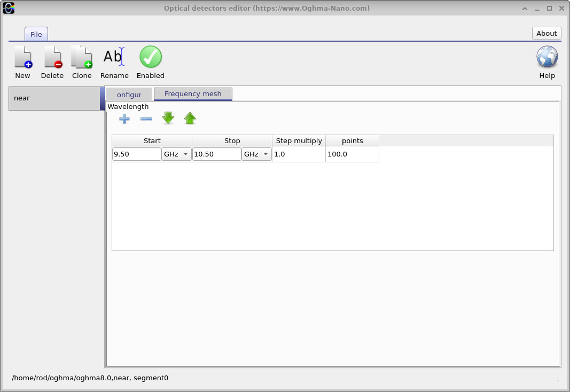
Task: Open the File ribbon tab
Action: [x=36, y=34]
